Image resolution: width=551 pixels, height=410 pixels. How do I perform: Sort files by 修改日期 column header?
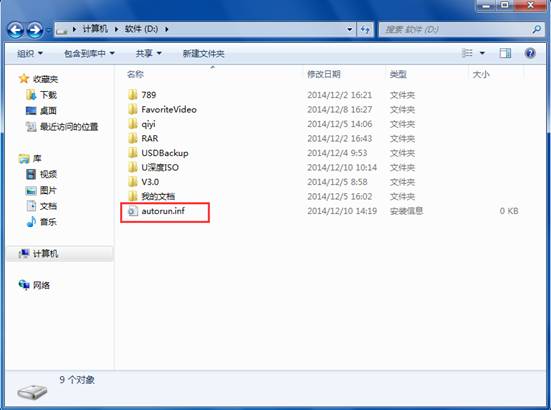click(x=324, y=74)
